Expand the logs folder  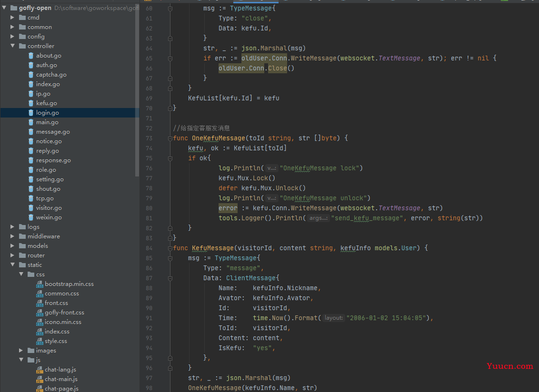[12, 227]
